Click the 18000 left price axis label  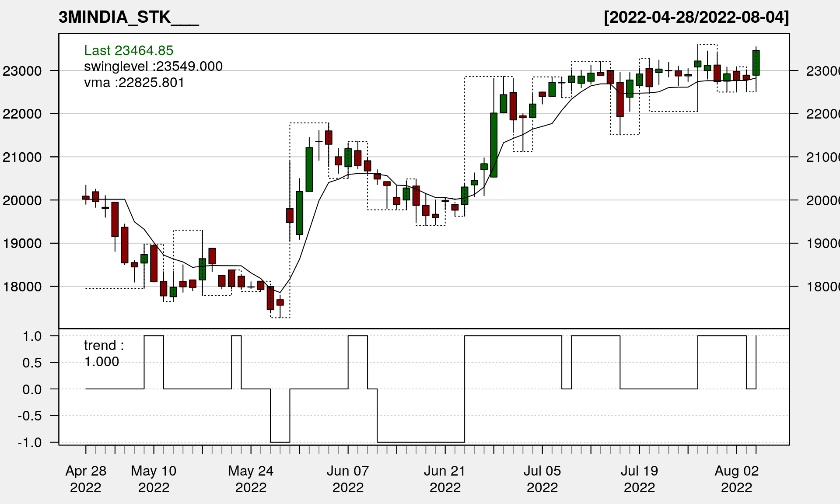click(22, 287)
